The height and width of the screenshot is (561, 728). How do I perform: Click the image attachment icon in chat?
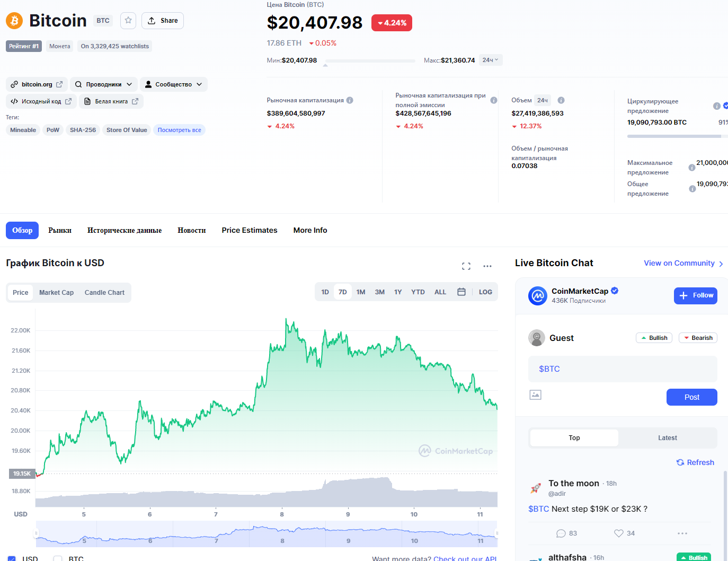coord(536,395)
